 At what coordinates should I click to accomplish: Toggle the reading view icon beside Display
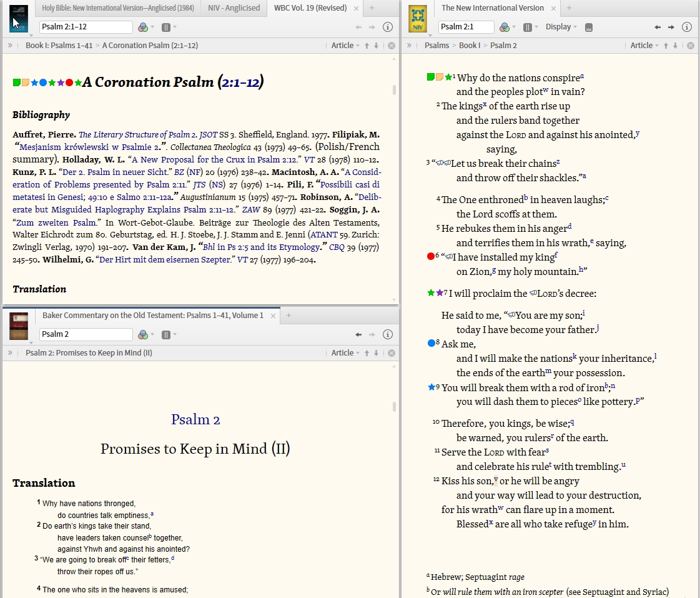pyautogui.click(x=589, y=27)
